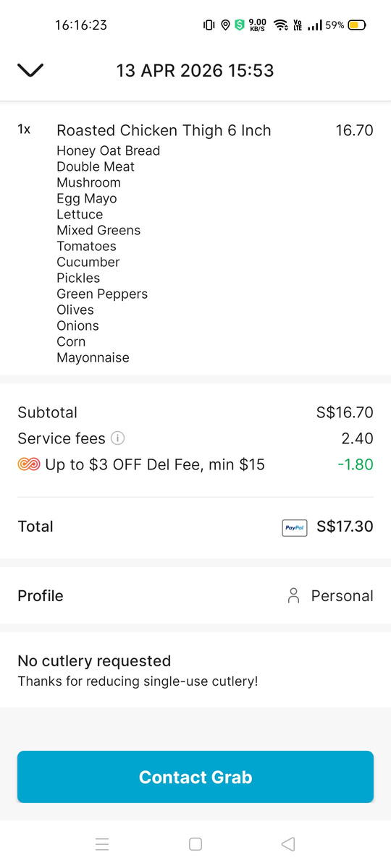This screenshot has width=391, height=868.
Task: Go back with Android back triangle
Action: point(288,843)
